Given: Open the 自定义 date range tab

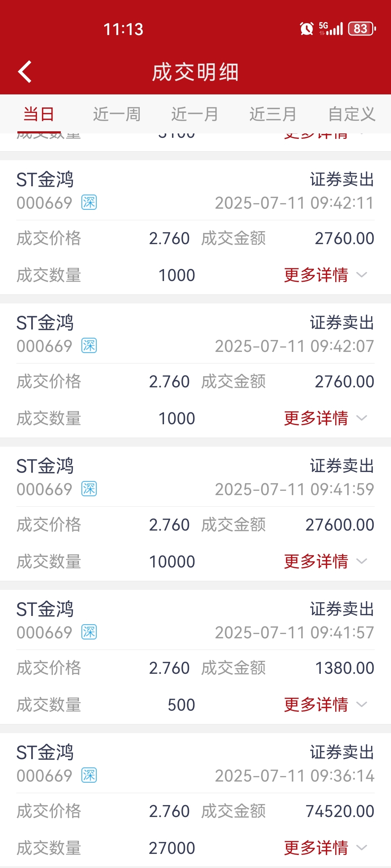Looking at the screenshot, I should coord(352,114).
